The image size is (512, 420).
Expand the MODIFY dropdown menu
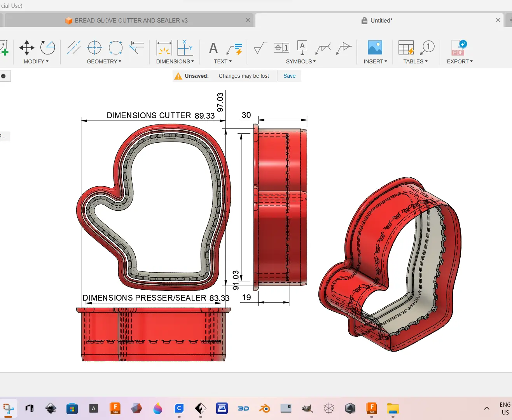point(36,61)
